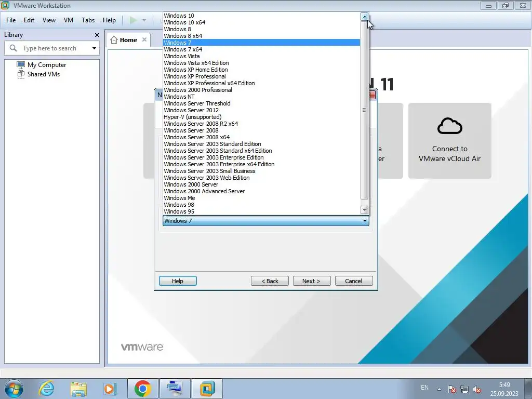532x399 pixels.
Task: Launch Internet Explorer from the taskbar
Action: click(46, 389)
